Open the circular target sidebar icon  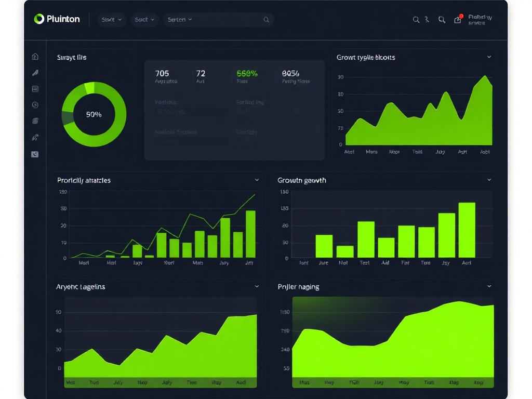point(35,105)
